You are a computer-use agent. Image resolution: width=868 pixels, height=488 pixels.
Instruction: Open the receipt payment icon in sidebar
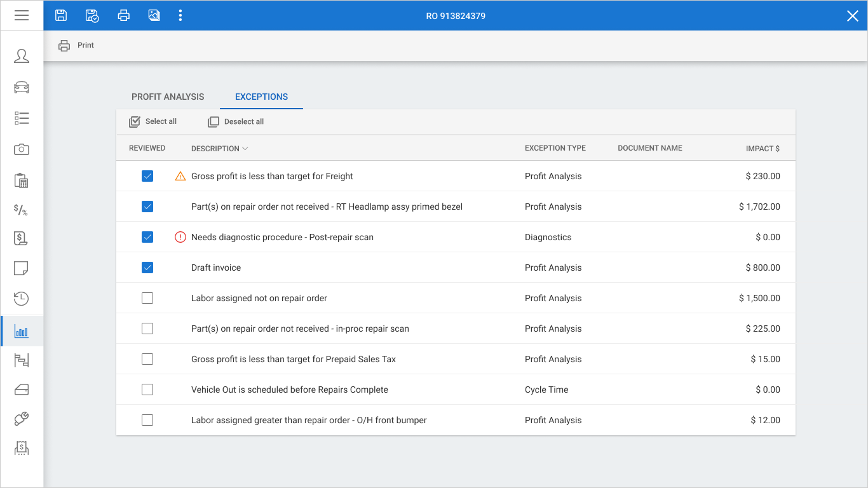(22, 449)
